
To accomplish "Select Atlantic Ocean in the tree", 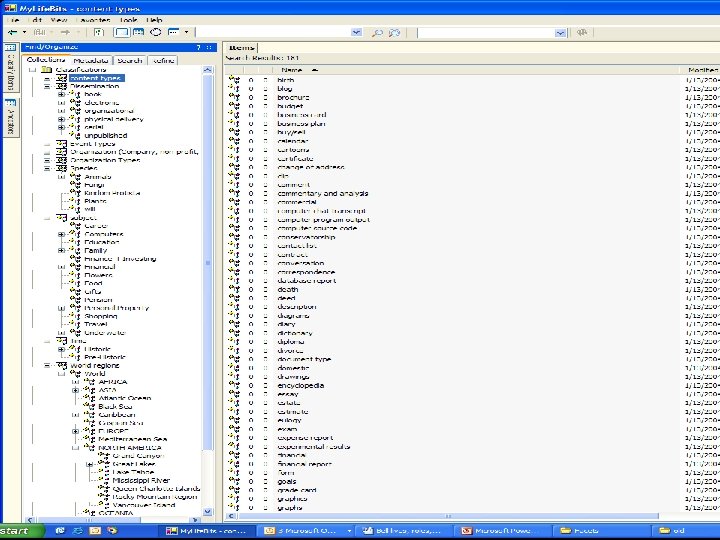I will point(125,398).
